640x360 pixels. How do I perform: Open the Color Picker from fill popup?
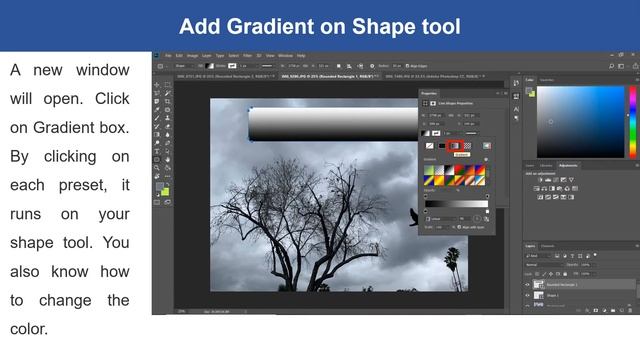(487, 146)
